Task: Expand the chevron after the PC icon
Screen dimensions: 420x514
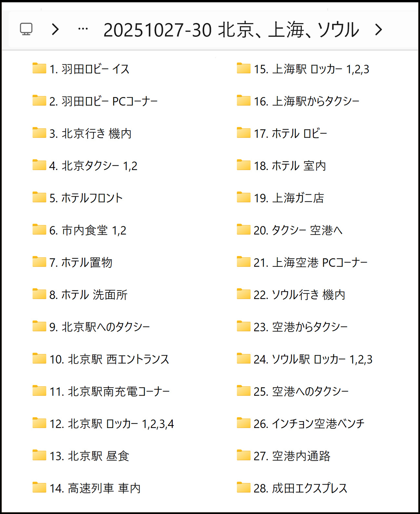Action: pyautogui.click(x=55, y=30)
